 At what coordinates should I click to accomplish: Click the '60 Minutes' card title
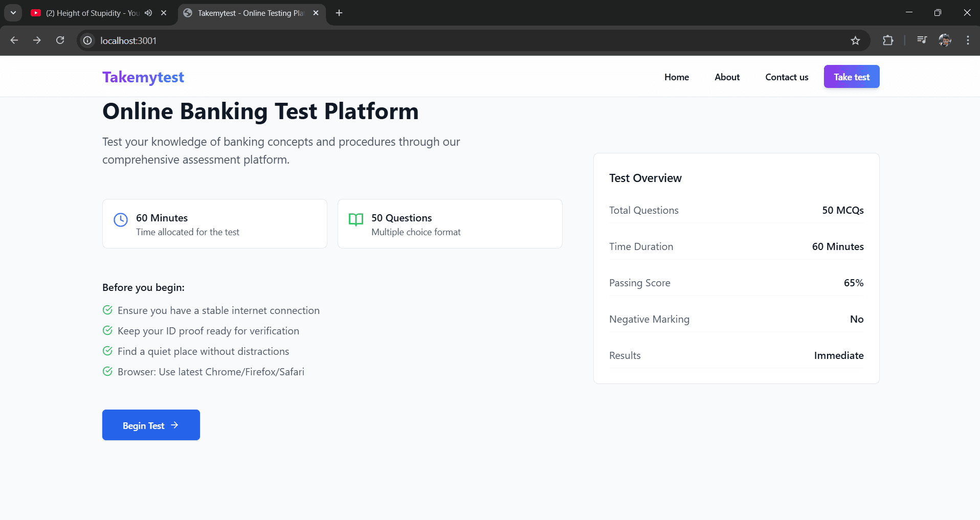(x=162, y=218)
